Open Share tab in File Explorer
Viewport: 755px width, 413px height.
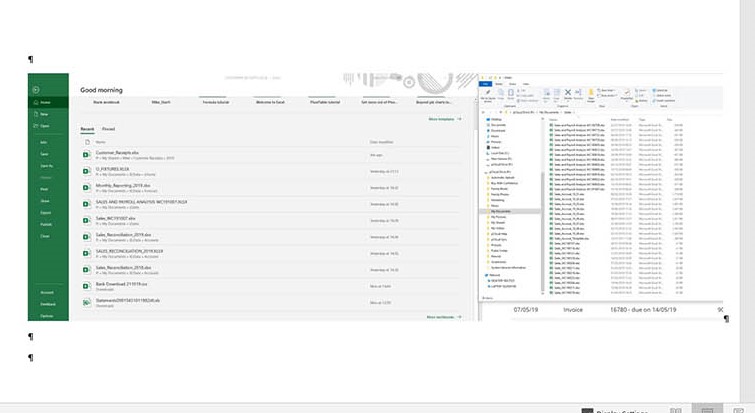point(512,84)
